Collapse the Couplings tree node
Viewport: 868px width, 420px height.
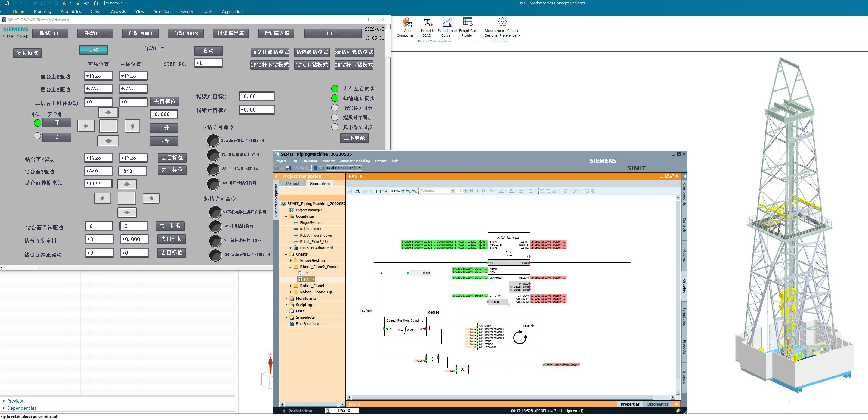(286, 216)
